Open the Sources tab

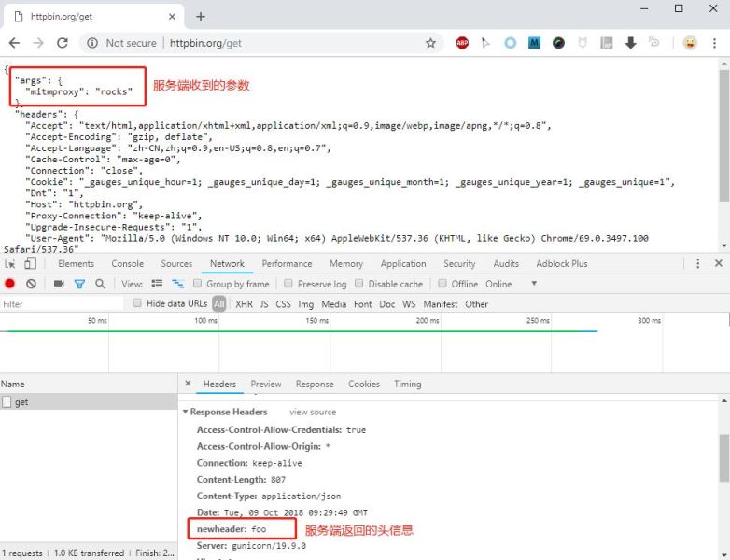[176, 263]
